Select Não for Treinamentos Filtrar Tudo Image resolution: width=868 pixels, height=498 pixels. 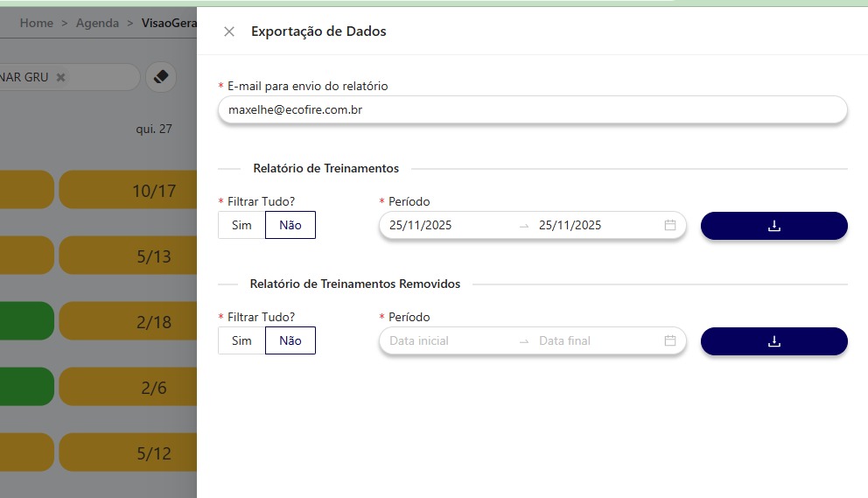[x=290, y=225]
